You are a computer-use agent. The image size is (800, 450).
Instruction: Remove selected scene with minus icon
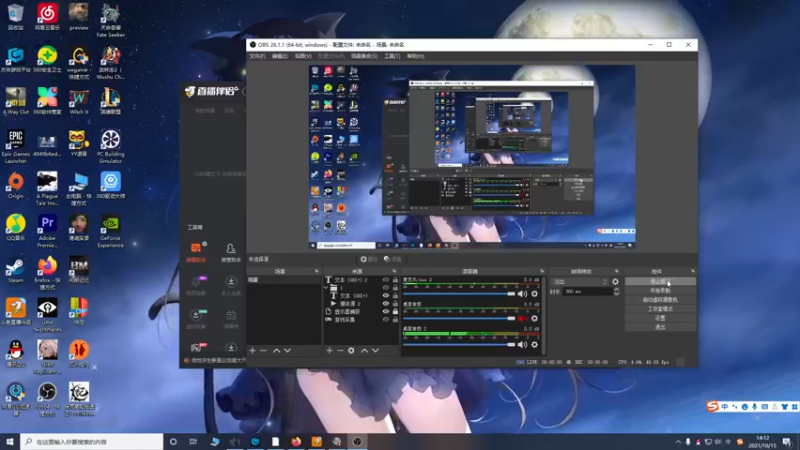pos(263,351)
